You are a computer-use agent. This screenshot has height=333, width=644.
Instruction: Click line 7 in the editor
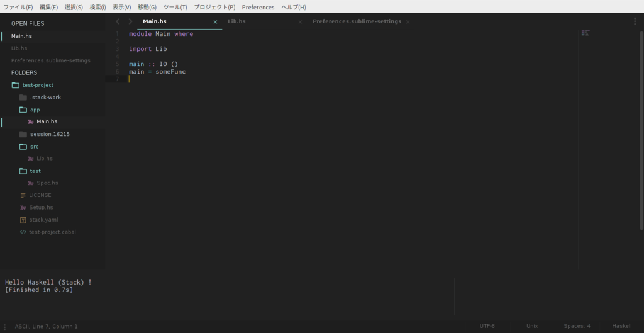click(x=341, y=79)
